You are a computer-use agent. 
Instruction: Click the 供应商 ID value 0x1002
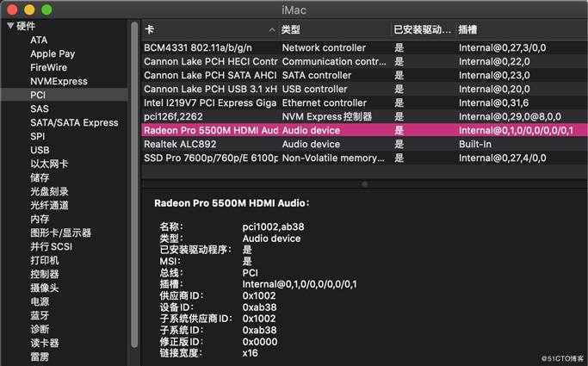point(259,295)
